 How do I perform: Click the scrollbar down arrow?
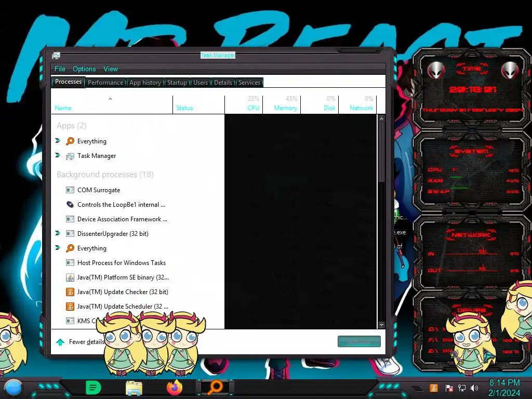pyautogui.click(x=382, y=325)
